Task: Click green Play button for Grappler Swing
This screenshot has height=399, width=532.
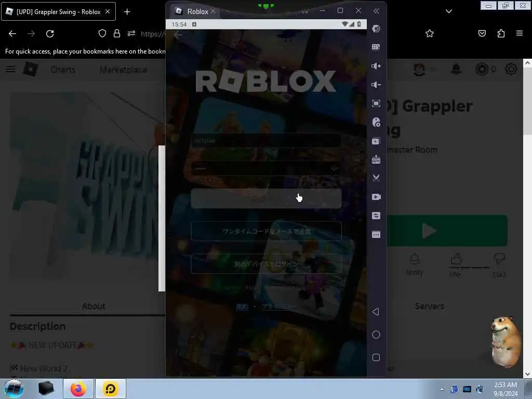Action: (x=447, y=231)
